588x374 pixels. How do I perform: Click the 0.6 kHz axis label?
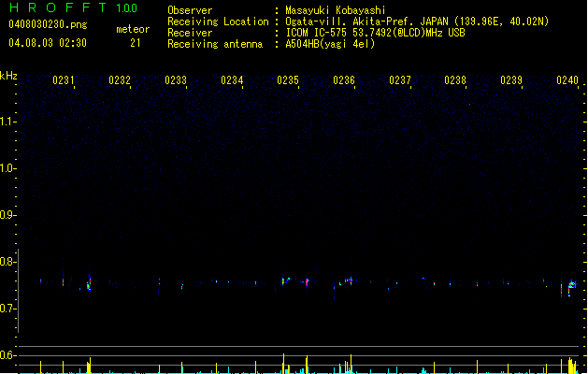[x=7, y=355]
